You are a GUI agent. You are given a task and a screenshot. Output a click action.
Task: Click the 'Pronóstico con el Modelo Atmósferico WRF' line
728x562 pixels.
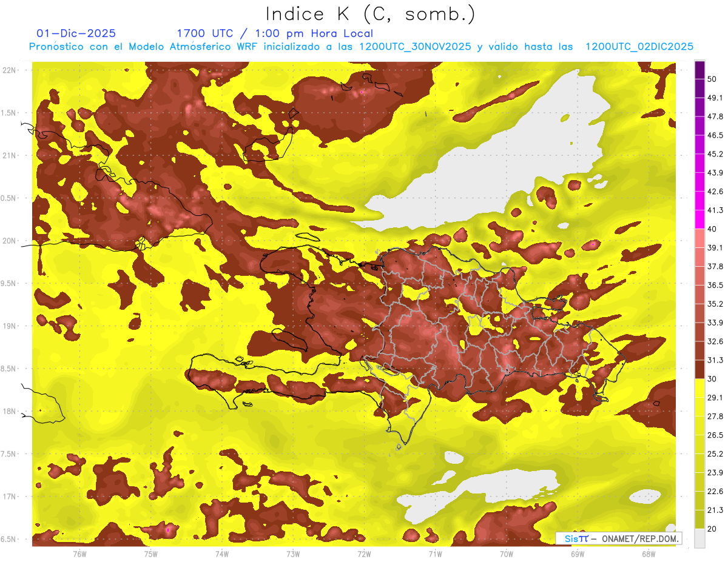(x=361, y=47)
